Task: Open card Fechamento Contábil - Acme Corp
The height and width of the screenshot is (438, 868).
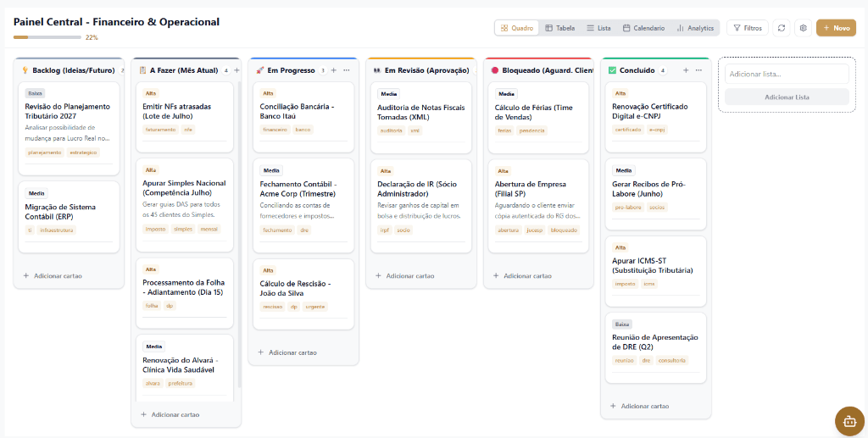Action: point(304,205)
